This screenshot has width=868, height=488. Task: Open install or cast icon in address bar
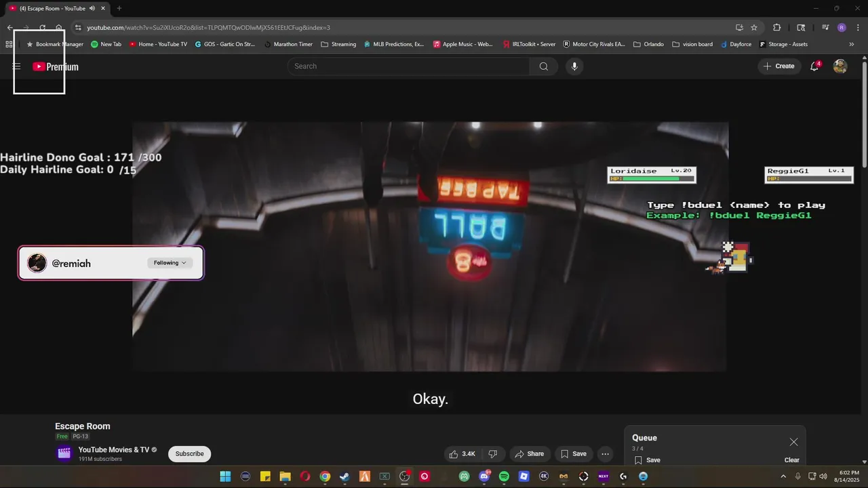[x=739, y=28]
